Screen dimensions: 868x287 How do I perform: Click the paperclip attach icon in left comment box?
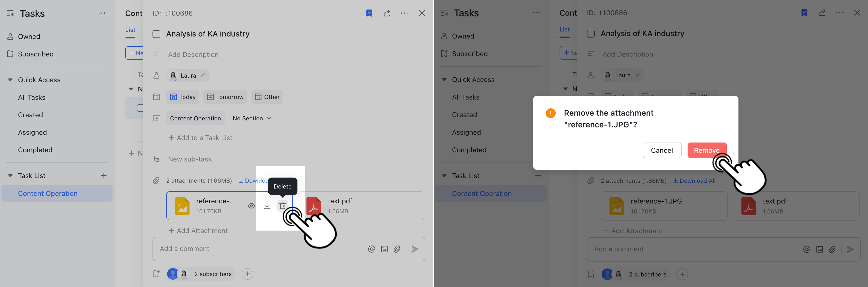coord(397,249)
